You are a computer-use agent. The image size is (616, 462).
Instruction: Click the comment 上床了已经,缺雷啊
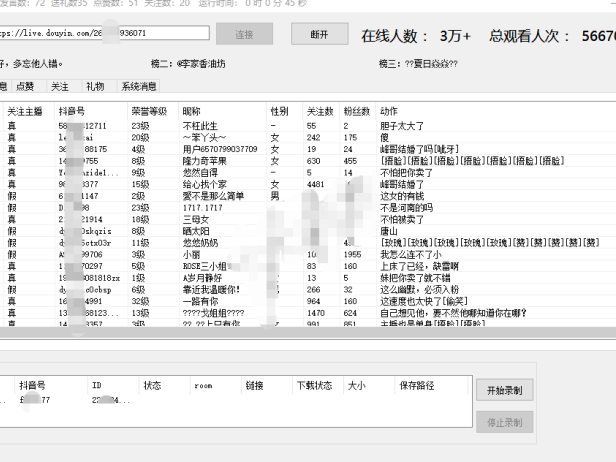(x=419, y=266)
